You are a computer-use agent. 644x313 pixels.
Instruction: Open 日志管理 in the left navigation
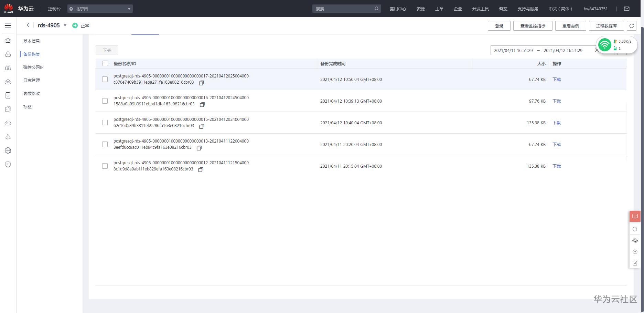(x=32, y=80)
